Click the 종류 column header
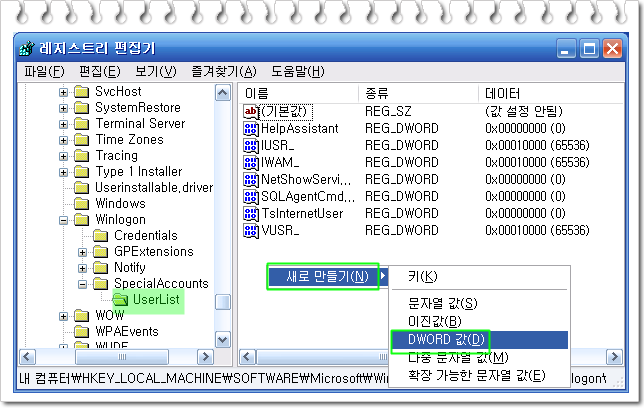This screenshot has height=408, width=644. 418,94
